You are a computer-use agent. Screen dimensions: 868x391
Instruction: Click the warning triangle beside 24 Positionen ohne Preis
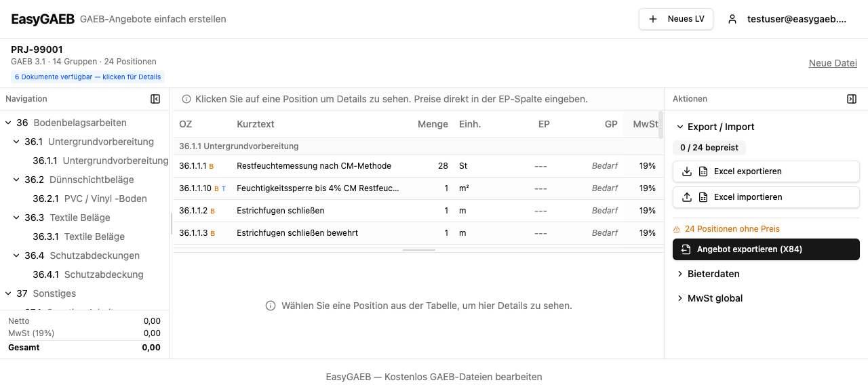click(x=676, y=230)
